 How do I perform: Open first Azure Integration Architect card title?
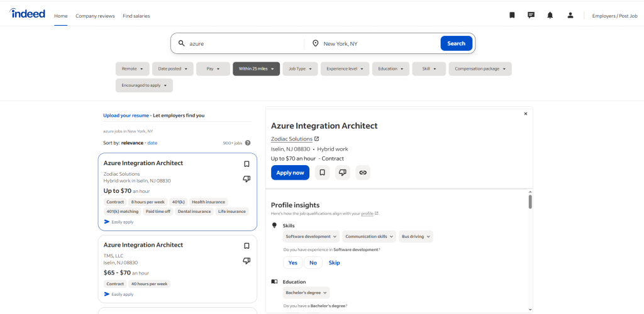point(143,163)
